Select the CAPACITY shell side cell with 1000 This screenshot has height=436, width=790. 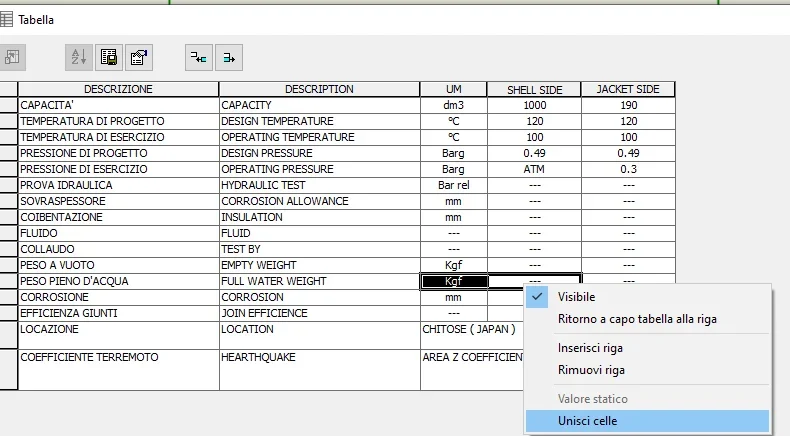[534, 105]
